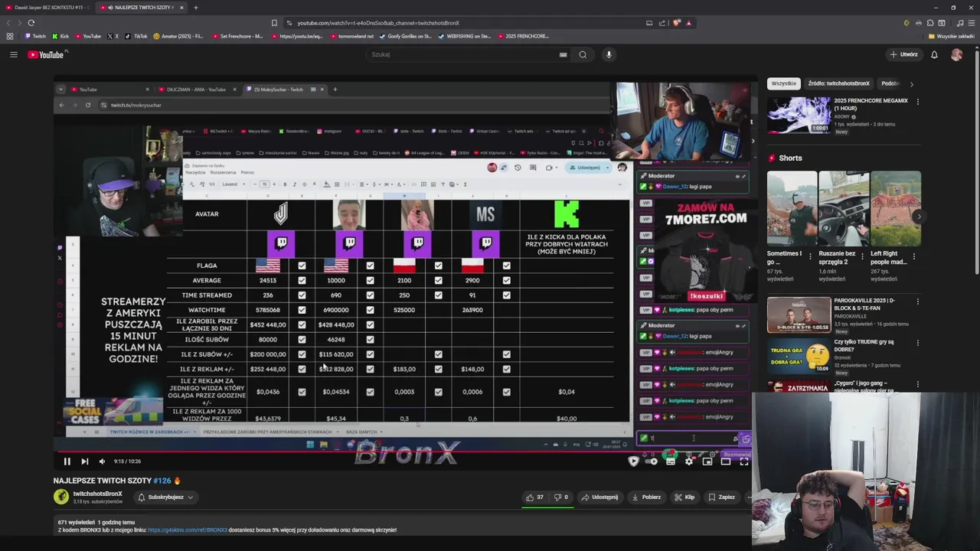Image resolution: width=980 pixels, height=551 pixels.
Task: Switch to Dawid Jasper BEZ KONTEKSTU tab
Action: pyautogui.click(x=47, y=8)
